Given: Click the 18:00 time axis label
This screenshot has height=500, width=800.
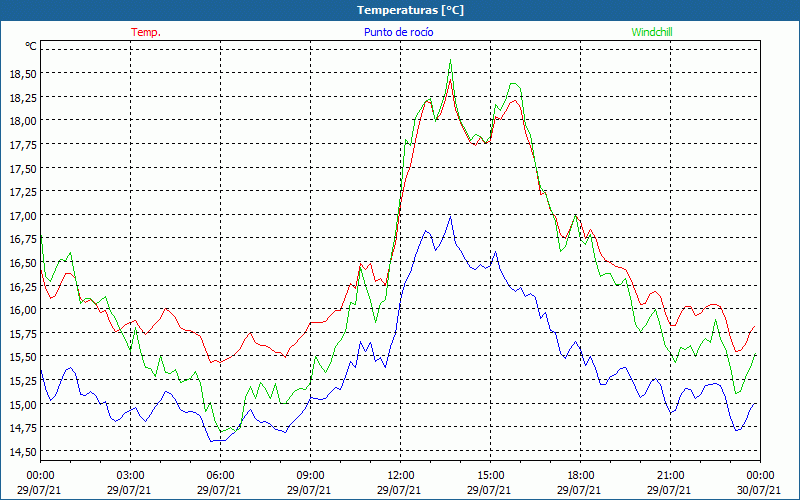Looking at the screenshot, I should pos(581,476).
